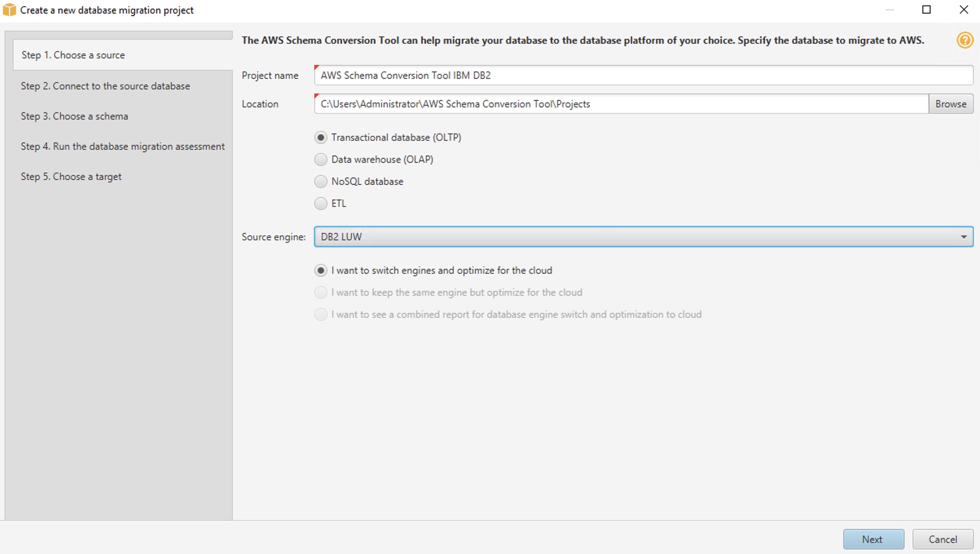980x554 pixels.
Task: Open Step 2. Connect to the source database
Action: pyautogui.click(x=105, y=86)
